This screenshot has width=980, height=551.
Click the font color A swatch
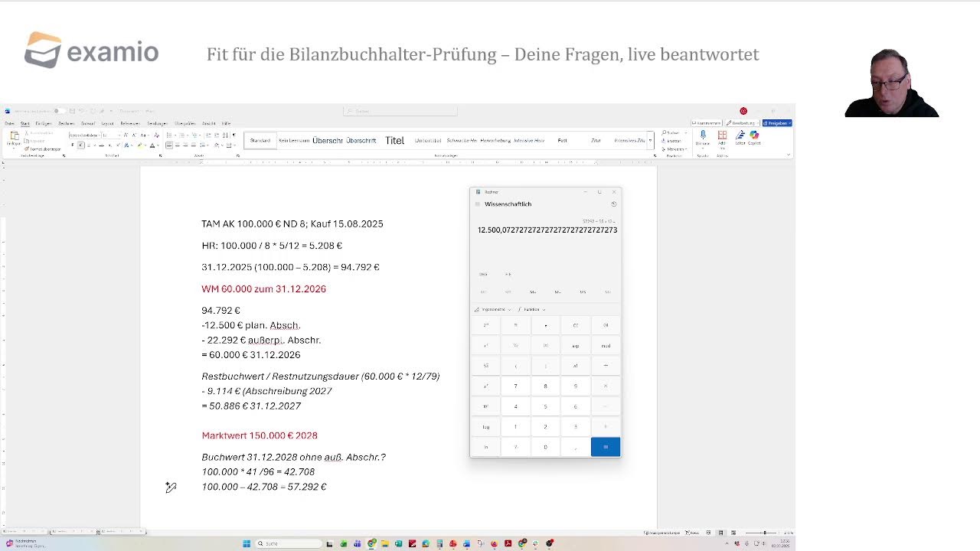pyautogui.click(x=152, y=145)
